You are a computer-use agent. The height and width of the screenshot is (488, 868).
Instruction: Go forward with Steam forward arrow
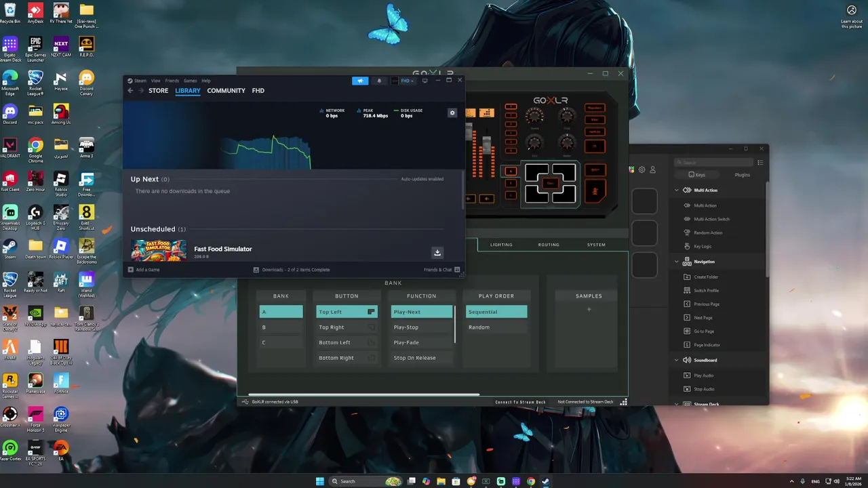142,91
